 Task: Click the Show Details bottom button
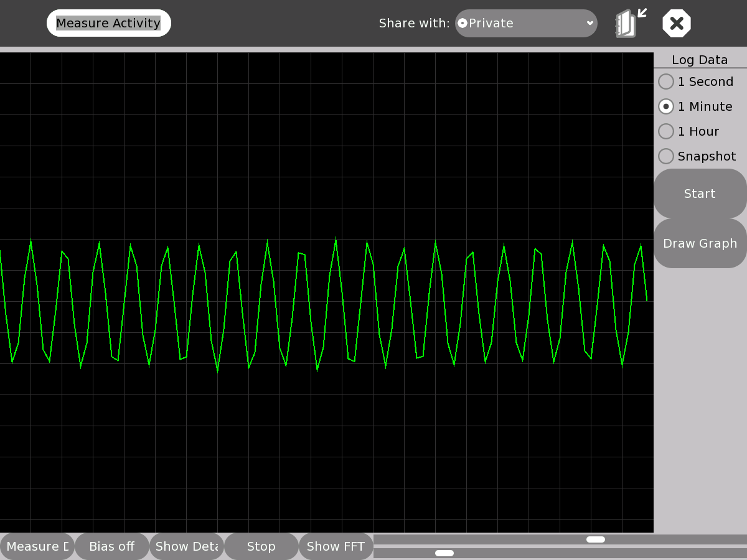point(187,546)
